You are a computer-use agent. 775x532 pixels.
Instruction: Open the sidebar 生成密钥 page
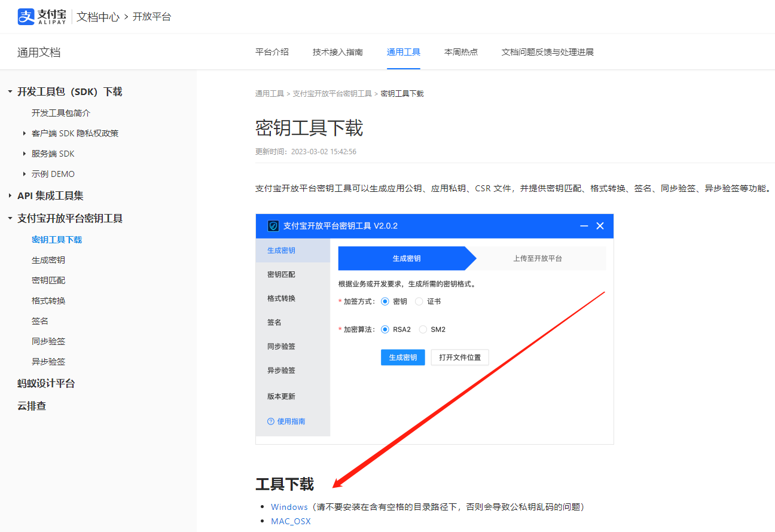pos(48,260)
